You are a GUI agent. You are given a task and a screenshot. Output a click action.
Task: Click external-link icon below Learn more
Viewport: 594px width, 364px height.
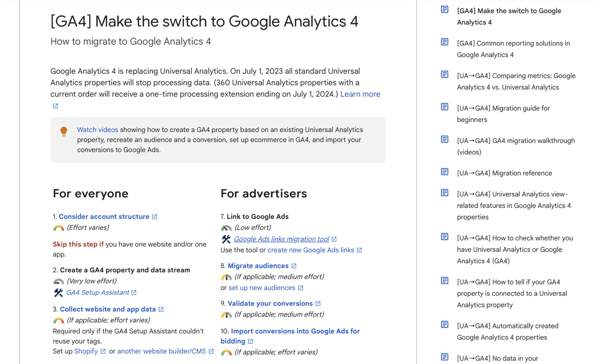(55, 106)
